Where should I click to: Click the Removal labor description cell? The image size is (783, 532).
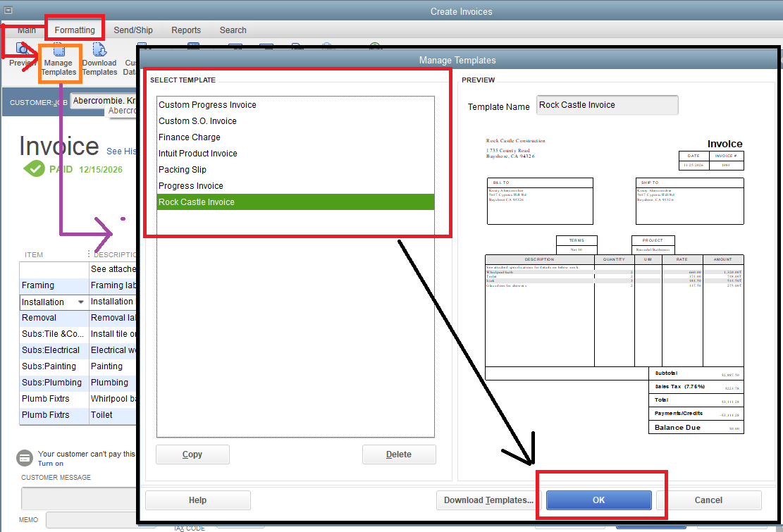click(x=113, y=318)
